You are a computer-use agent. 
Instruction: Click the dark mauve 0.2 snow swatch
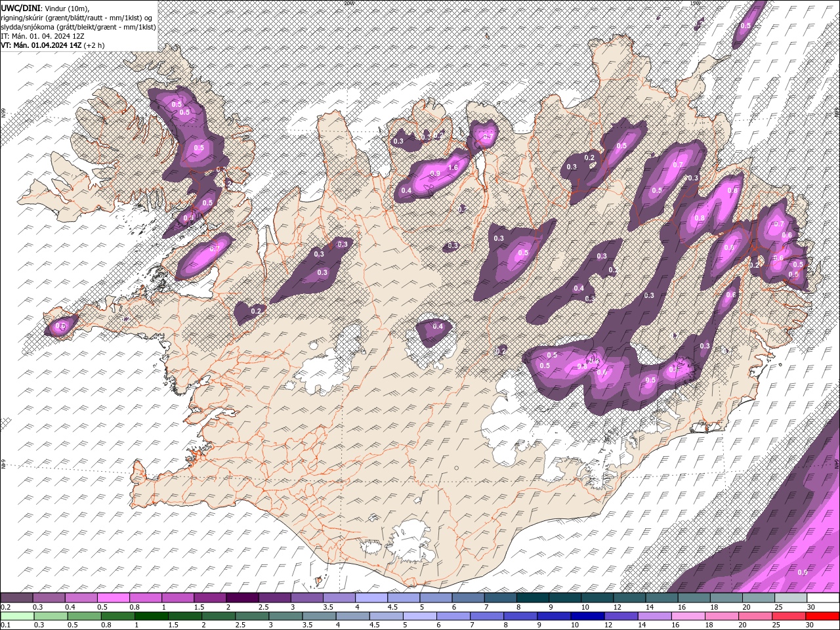coord(16,598)
